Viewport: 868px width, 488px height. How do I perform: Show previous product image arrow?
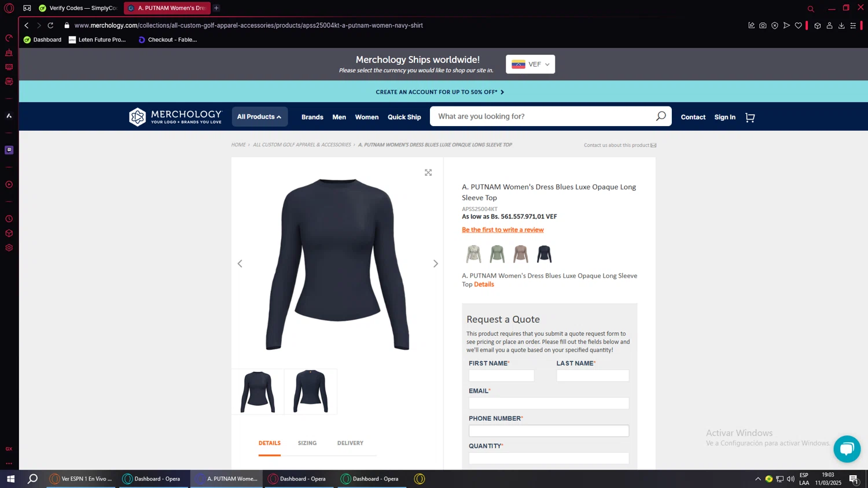[240, 264]
